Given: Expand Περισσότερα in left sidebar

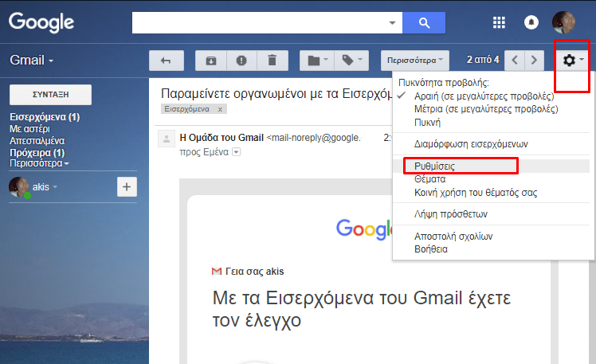Looking at the screenshot, I should point(39,163).
